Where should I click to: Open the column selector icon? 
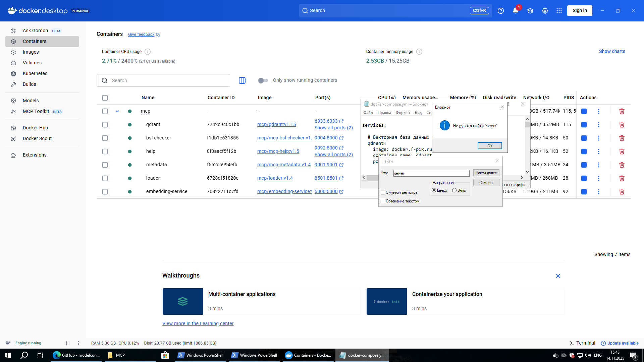(x=242, y=80)
